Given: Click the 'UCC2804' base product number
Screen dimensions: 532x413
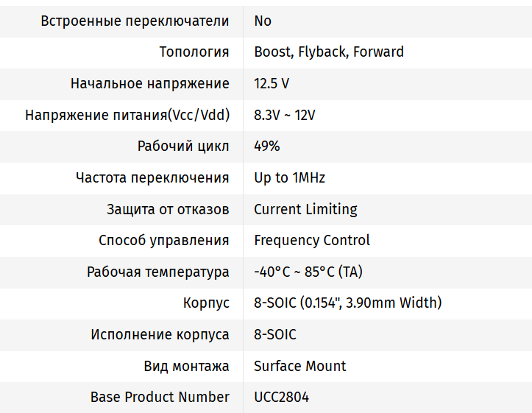Looking at the screenshot, I should (282, 397).
